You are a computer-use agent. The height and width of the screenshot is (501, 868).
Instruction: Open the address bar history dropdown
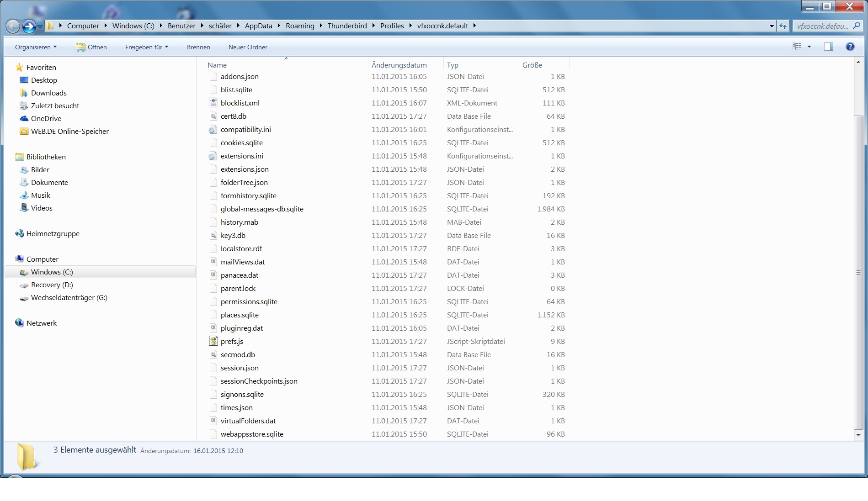pyautogui.click(x=772, y=26)
